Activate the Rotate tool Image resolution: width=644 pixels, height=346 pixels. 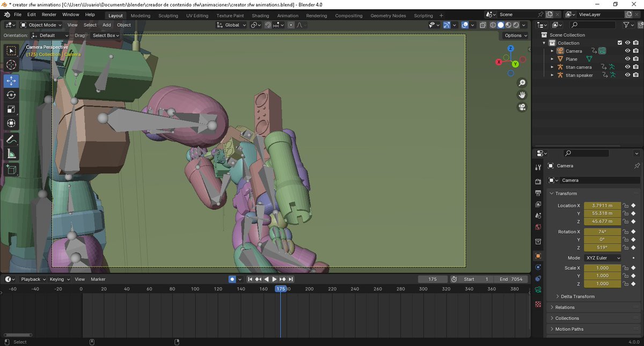[x=11, y=95]
